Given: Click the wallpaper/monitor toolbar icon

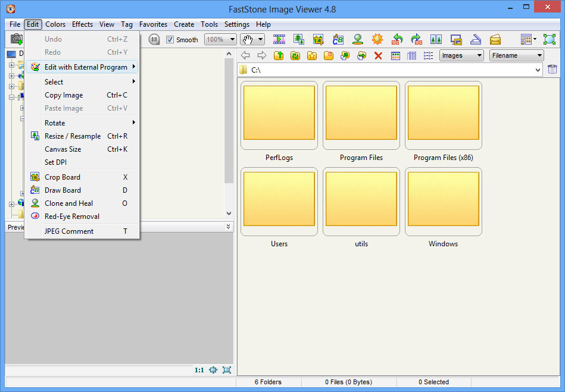Looking at the screenshot, I should [x=456, y=39].
